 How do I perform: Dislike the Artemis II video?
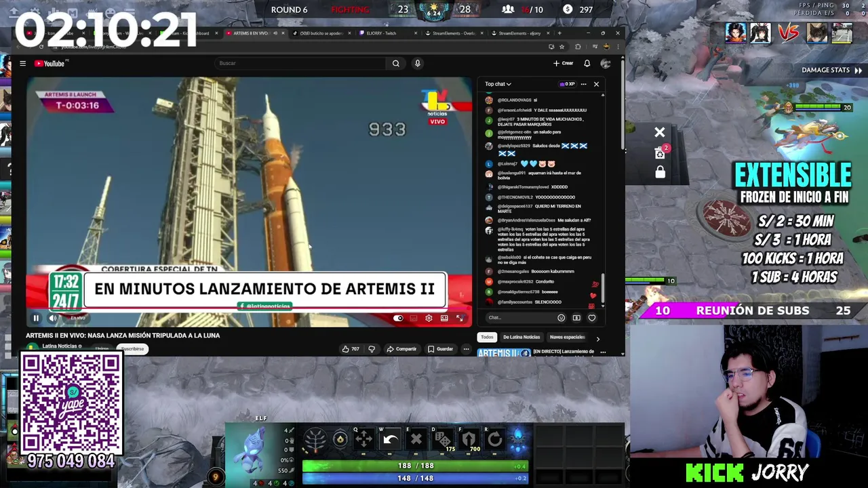tap(372, 349)
